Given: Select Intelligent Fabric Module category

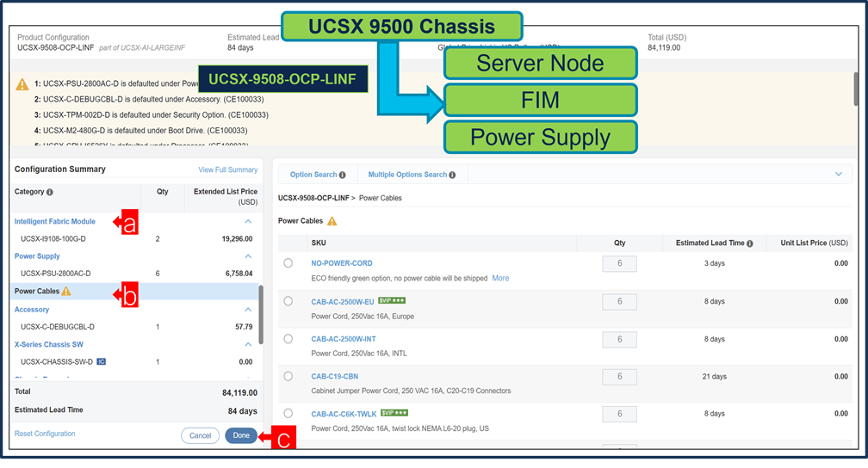Looking at the screenshot, I should (x=55, y=221).
